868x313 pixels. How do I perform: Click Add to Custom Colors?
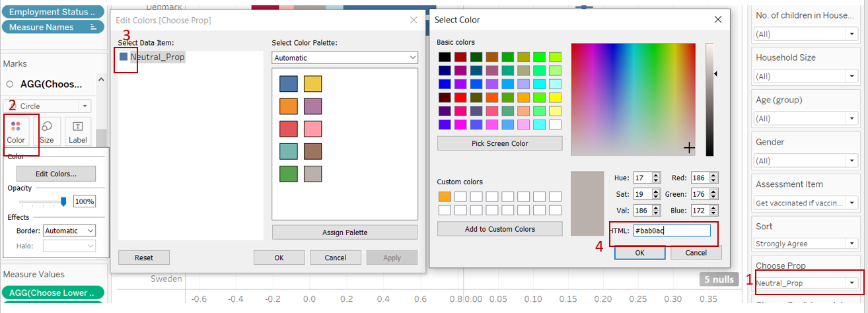[x=499, y=229]
